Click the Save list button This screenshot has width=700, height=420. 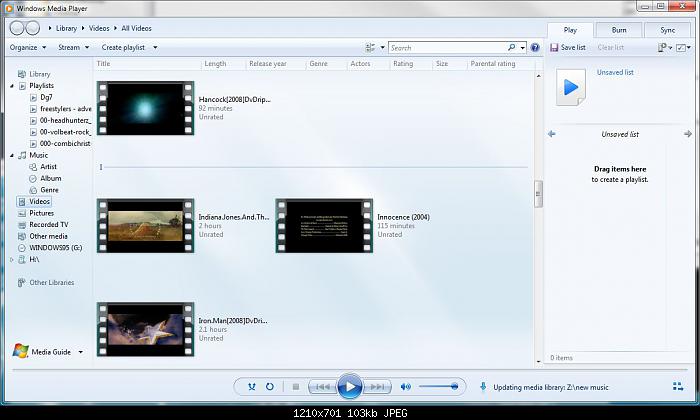point(568,47)
